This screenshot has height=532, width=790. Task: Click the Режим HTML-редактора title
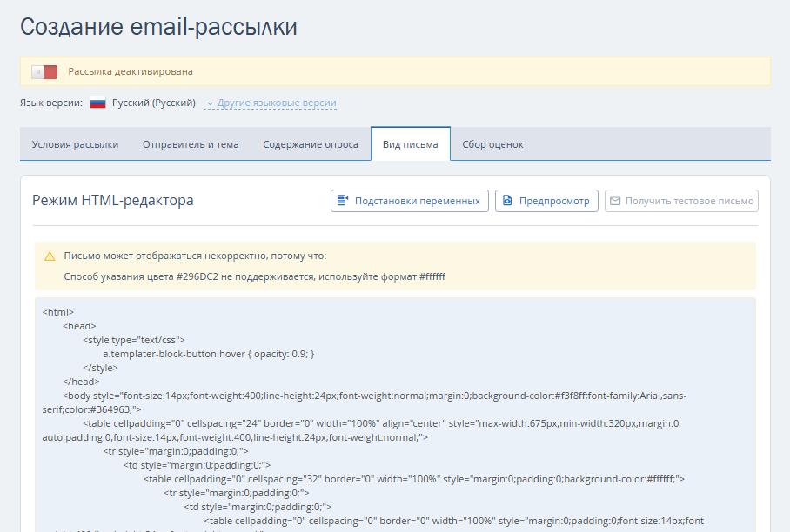tap(113, 201)
